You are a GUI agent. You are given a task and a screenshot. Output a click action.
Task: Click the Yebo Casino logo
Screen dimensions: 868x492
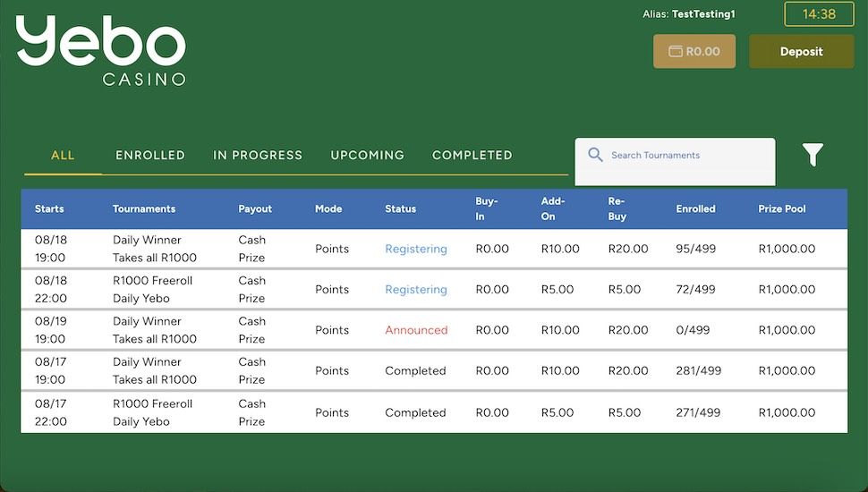tap(101, 51)
